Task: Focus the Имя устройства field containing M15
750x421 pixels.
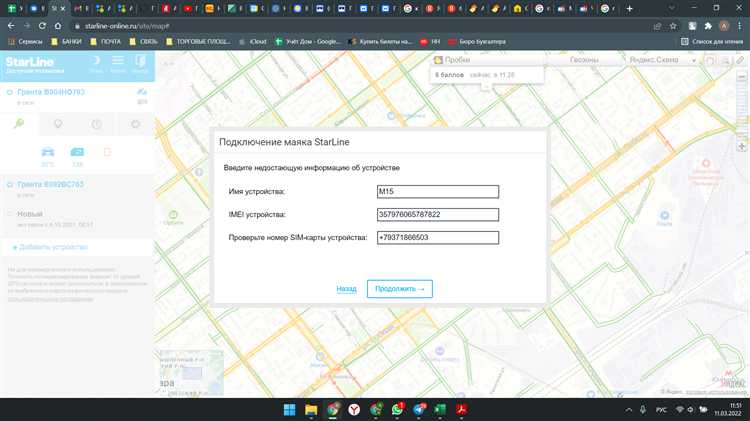Action: pyautogui.click(x=438, y=191)
